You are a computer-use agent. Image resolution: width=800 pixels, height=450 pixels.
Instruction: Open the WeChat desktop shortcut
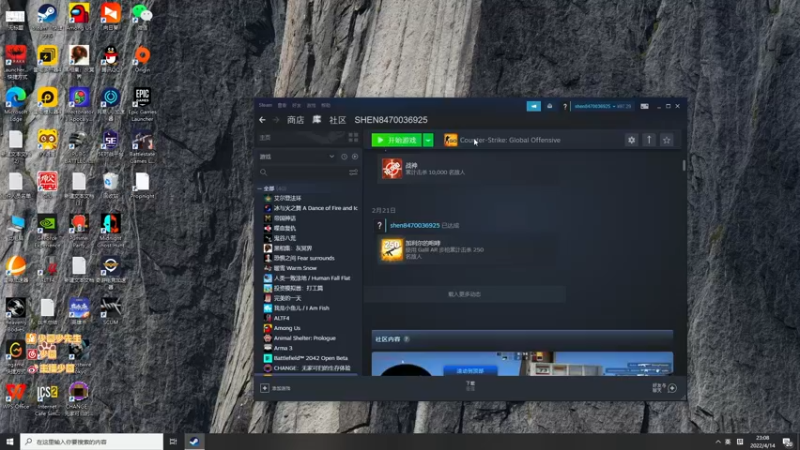pyautogui.click(x=142, y=16)
